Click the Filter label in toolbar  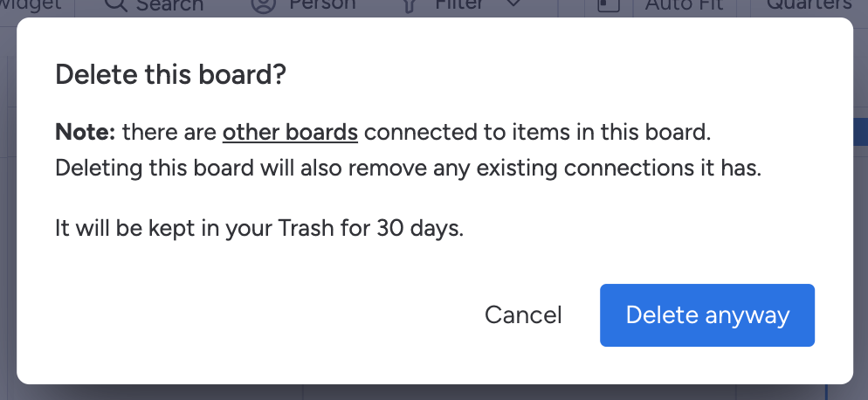click(x=459, y=5)
